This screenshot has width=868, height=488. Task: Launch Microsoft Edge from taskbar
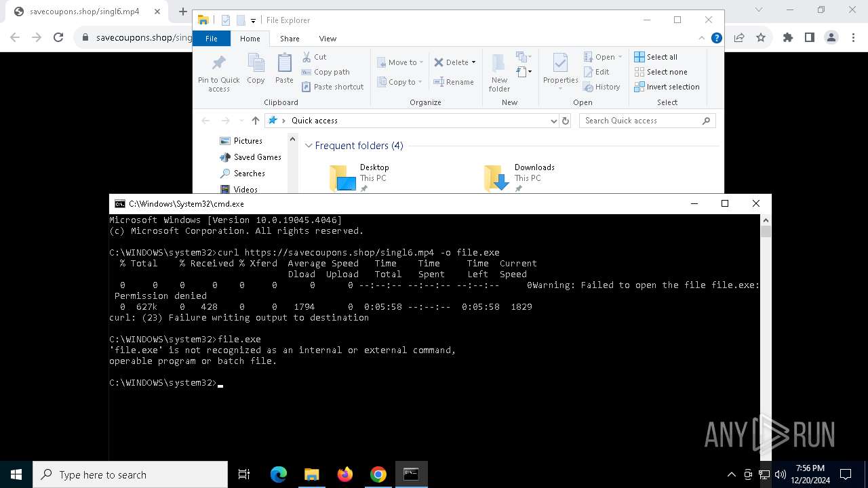pyautogui.click(x=279, y=474)
